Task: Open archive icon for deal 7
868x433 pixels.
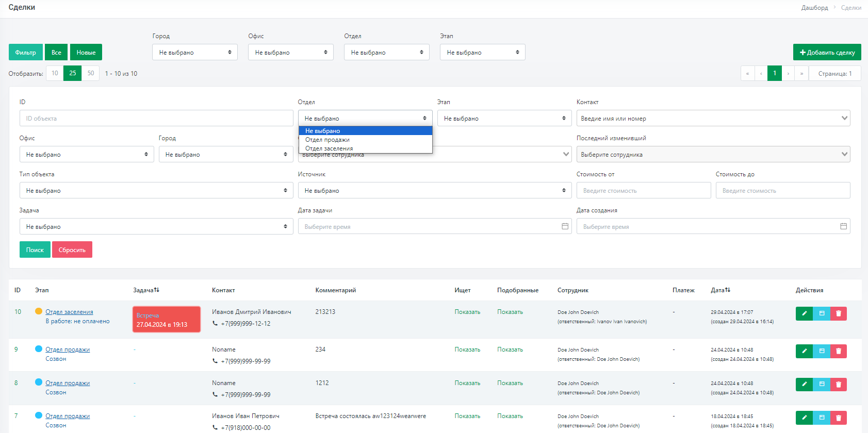Action: (x=822, y=418)
